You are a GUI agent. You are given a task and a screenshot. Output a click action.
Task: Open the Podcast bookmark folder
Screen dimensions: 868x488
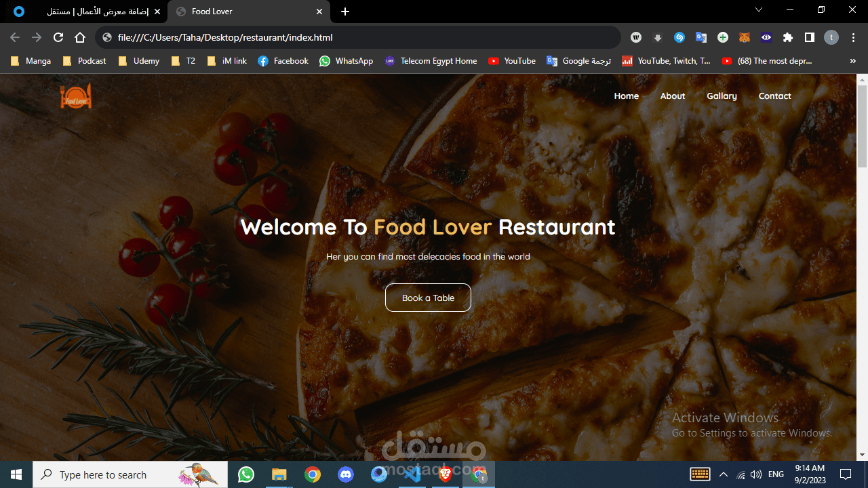point(84,61)
